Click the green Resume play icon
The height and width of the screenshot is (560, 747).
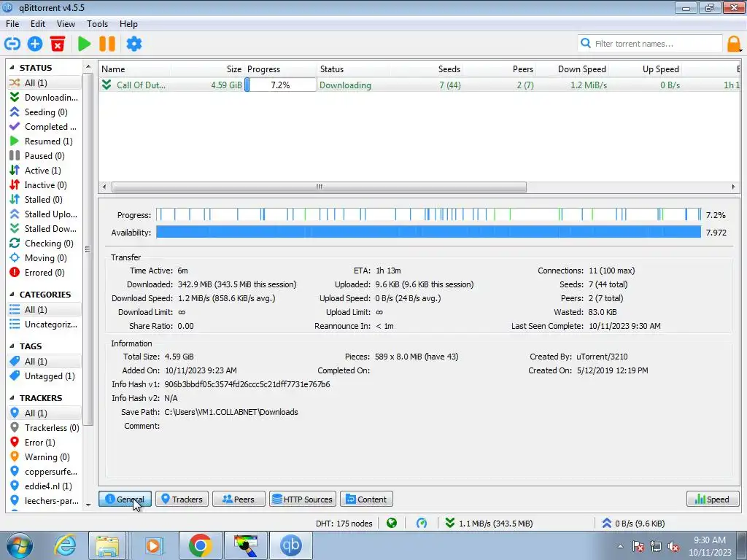coord(85,44)
